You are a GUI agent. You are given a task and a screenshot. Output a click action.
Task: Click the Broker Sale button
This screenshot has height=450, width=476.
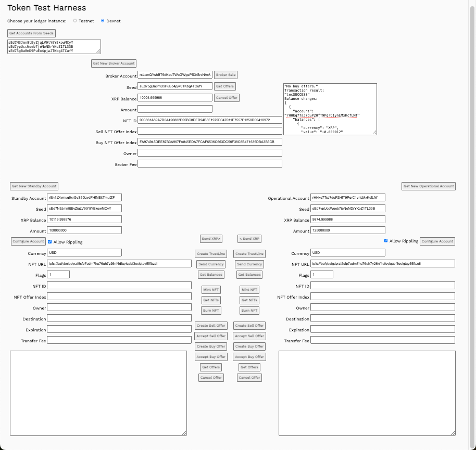(226, 75)
